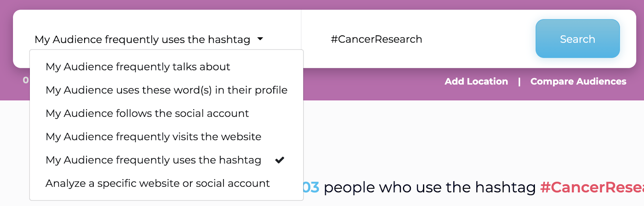Click the pink #CancerResearch hashtag in results heading
The image size is (644, 206).
click(592, 188)
